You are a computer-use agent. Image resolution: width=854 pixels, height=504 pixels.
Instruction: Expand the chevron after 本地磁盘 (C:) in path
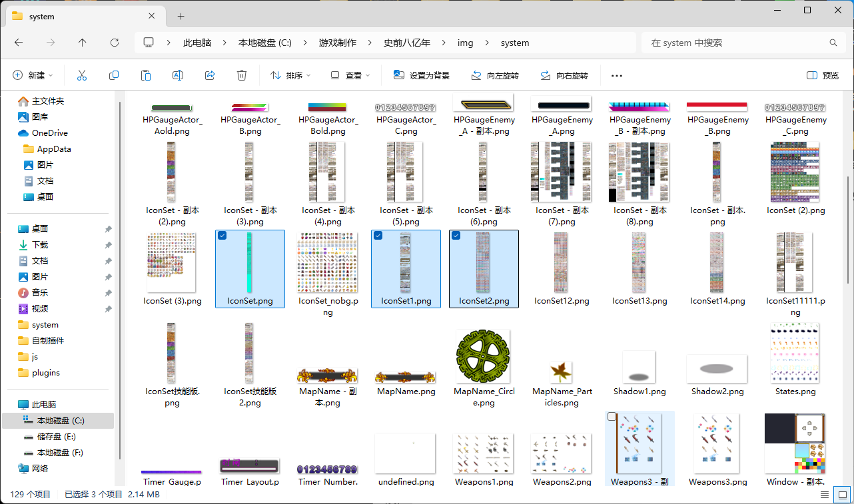pos(305,43)
